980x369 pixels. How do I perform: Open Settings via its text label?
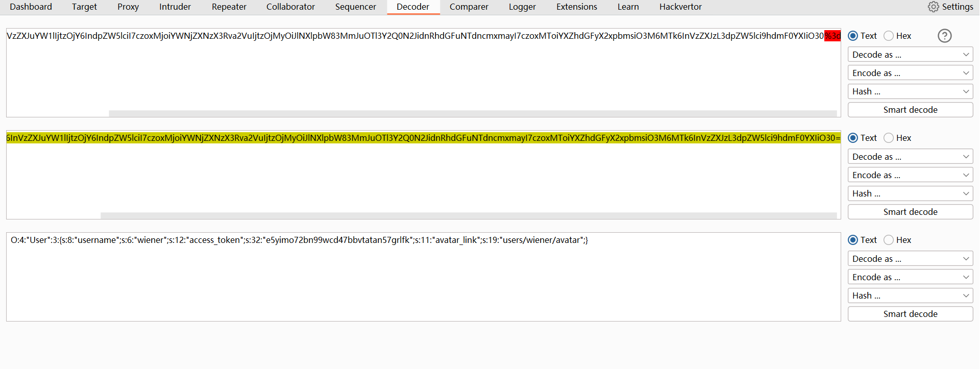(x=958, y=7)
